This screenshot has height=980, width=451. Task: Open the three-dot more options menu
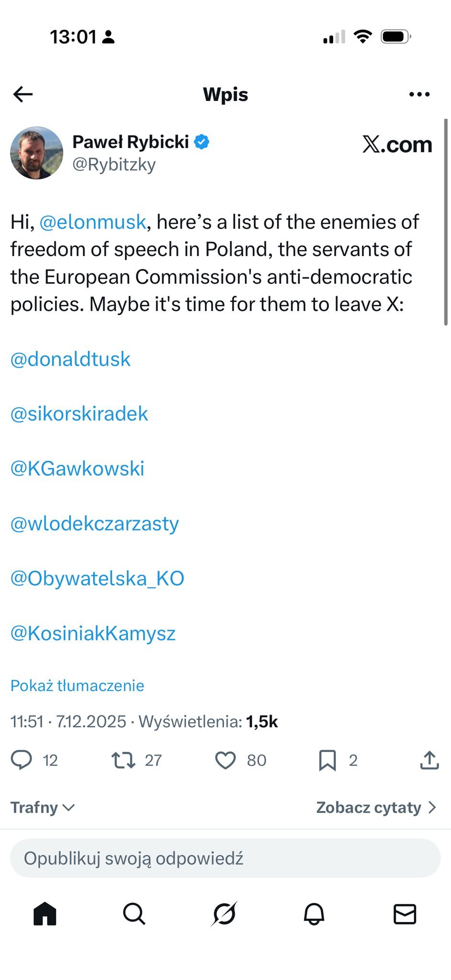click(419, 94)
